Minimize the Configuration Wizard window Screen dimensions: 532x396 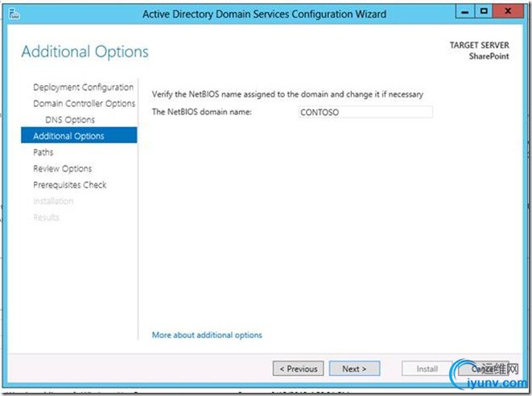coord(464,12)
